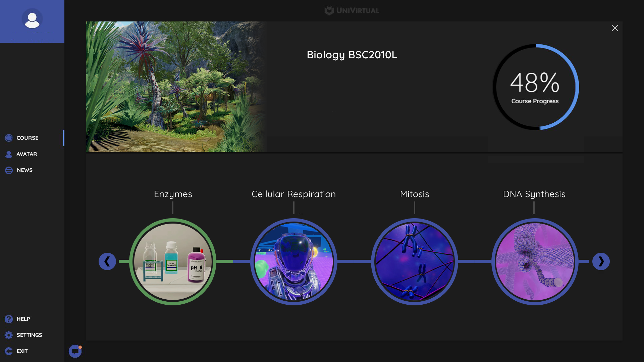Open the chat bubble notification icon
The height and width of the screenshot is (362, 644).
coord(75,351)
